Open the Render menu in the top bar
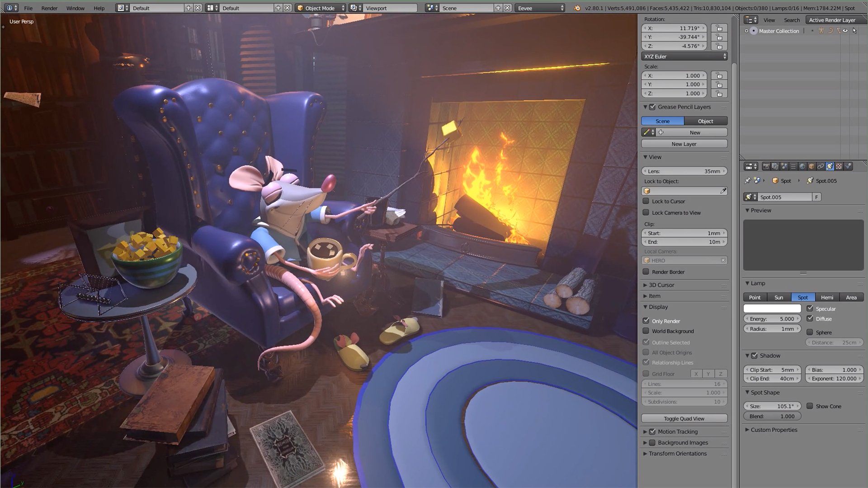 (x=49, y=8)
